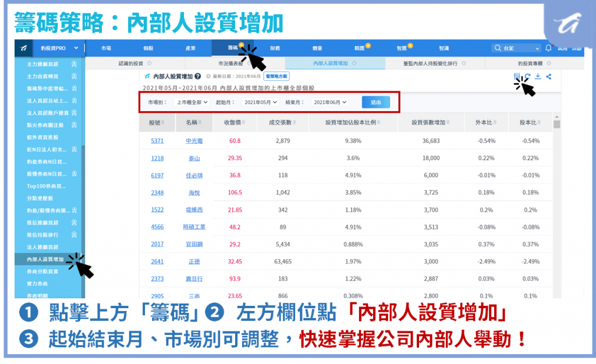Viewport: 596px width, 364px height.
Task: Select 點火券商關注股 in the sidebar
Action: pyautogui.click(x=45, y=125)
